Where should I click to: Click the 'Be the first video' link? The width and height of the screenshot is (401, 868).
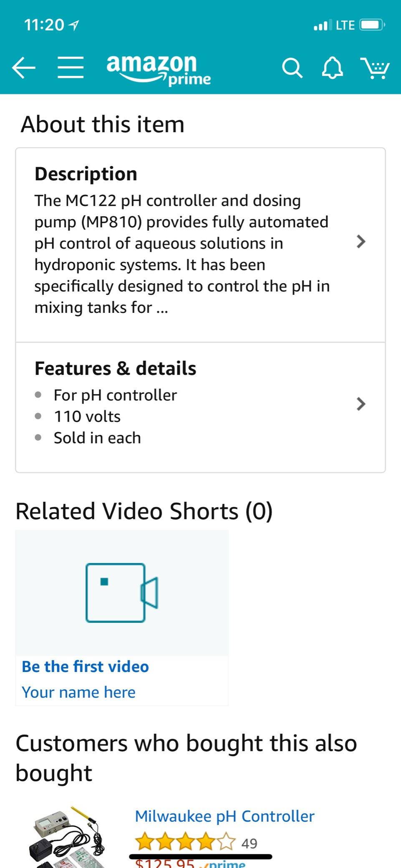[x=85, y=667]
